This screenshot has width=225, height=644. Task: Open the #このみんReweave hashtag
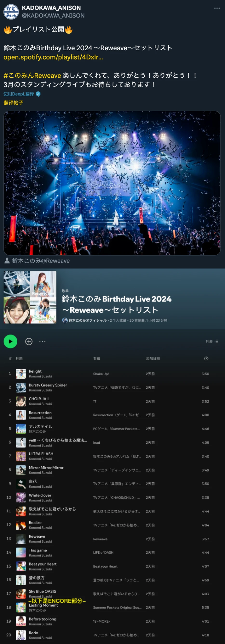(32, 75)
